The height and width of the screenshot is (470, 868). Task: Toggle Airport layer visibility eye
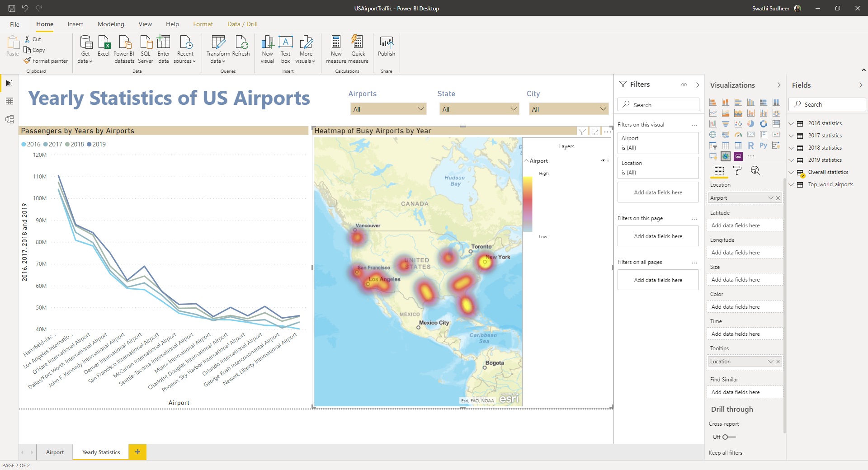click(x=603, y=160)
